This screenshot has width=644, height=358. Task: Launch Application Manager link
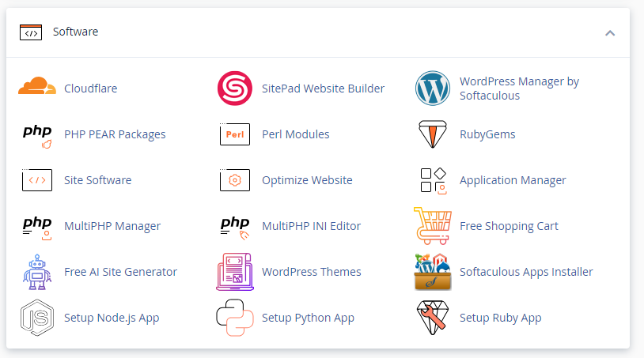[x=513, y=180]
